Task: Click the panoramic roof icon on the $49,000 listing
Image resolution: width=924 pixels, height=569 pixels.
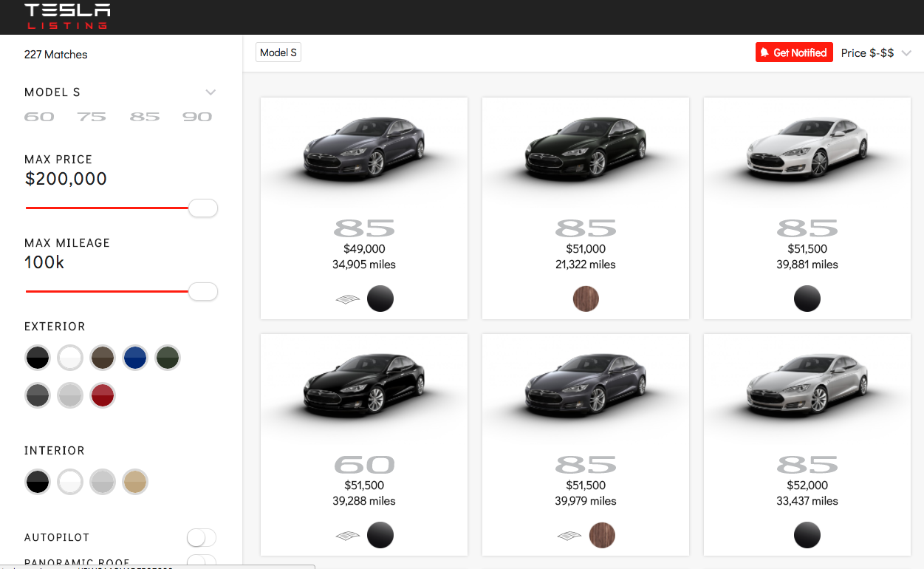Action: tap(346, 299)
